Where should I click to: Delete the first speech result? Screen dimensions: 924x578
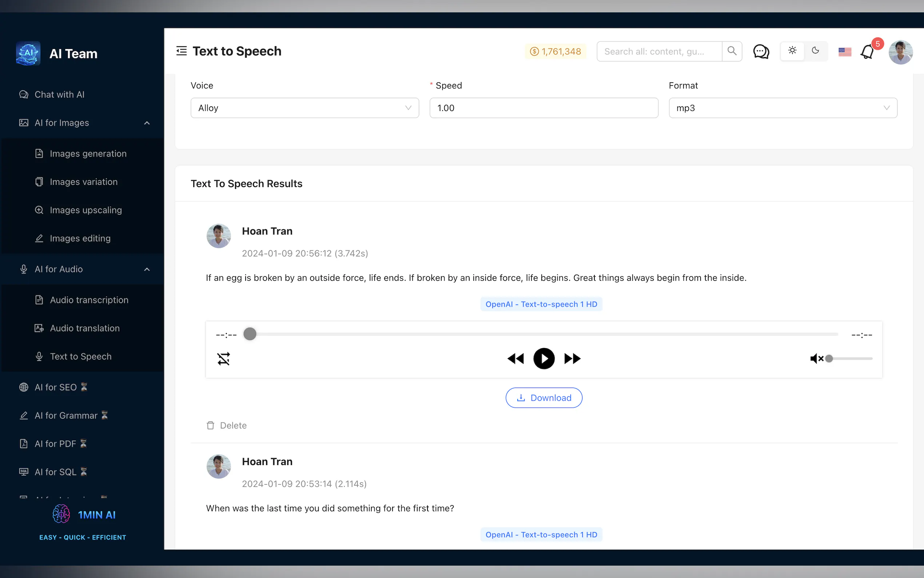(x=227, y=425)
